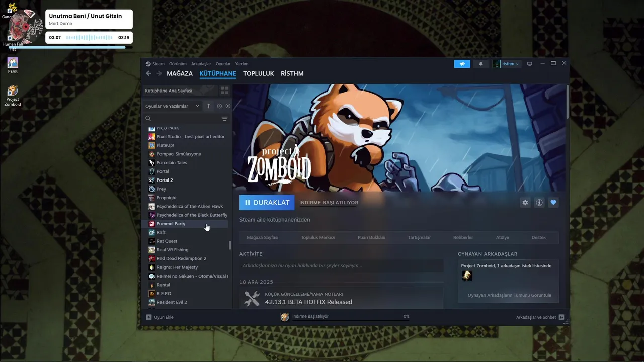This screenshot has height=362, width=644.
Task: Open Atölye link
Action: [503, 237]
